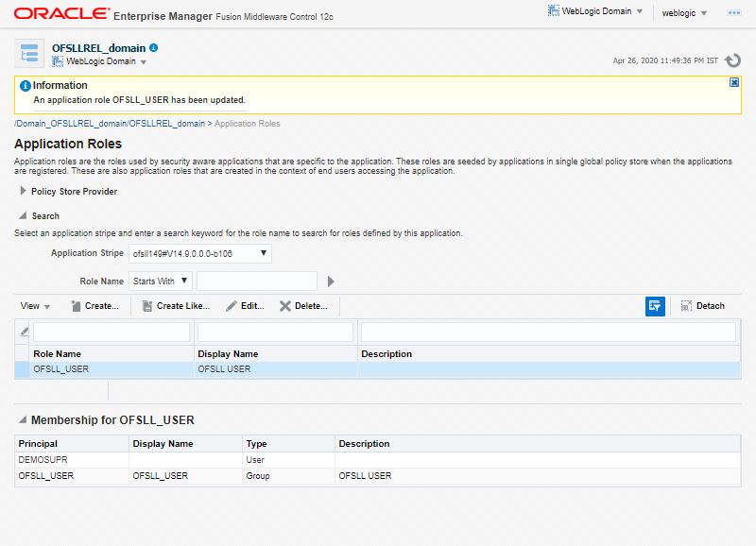Open the WebLogic Domain menu in header
This screenshot has width=756, height=546.
click(595, 11)
